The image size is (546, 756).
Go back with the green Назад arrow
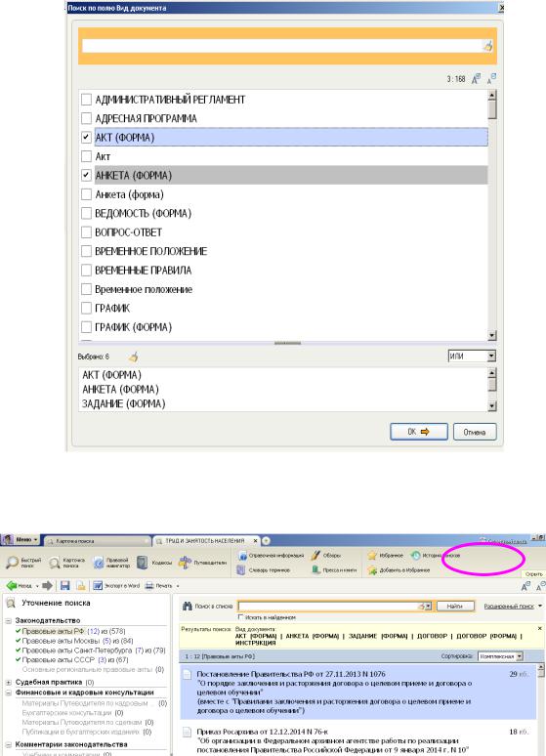coord(20,586)
